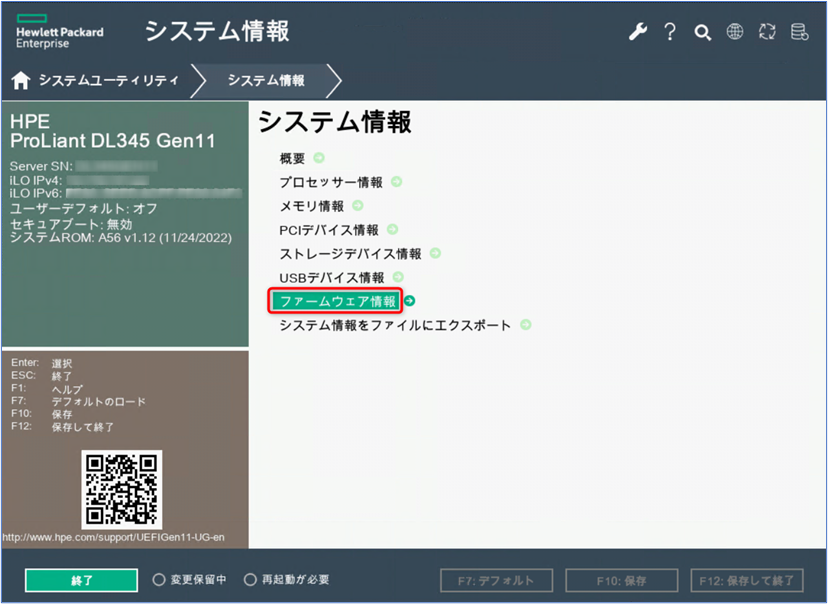This screenshot has width=828, height=604.
Task: Toggle the 変更保留中 status indicator
Action: tap(159, 578)
